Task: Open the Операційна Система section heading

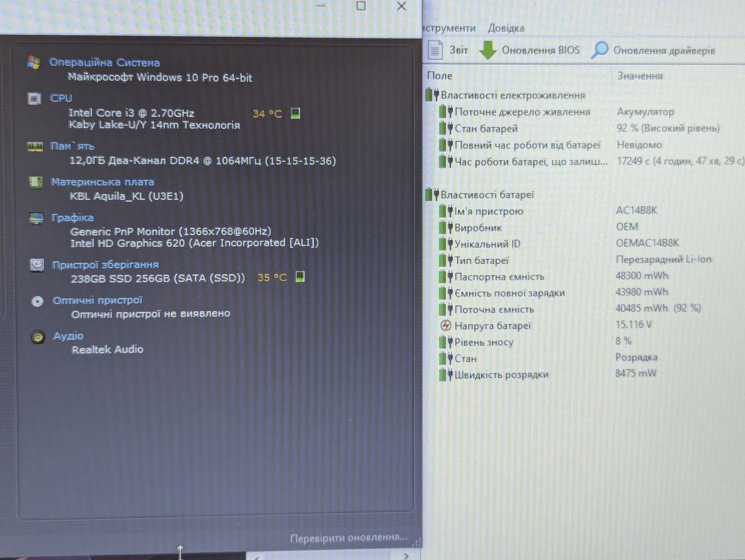Action: pos(105,62)
